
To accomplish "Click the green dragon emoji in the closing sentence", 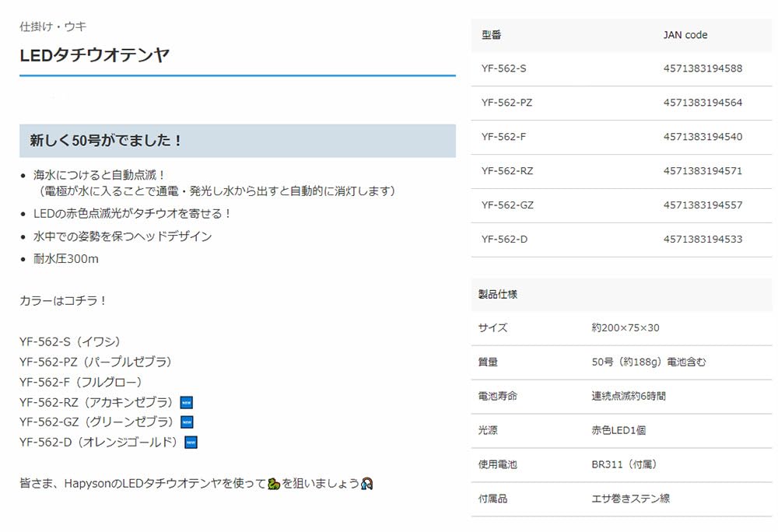I will [273, 484].
